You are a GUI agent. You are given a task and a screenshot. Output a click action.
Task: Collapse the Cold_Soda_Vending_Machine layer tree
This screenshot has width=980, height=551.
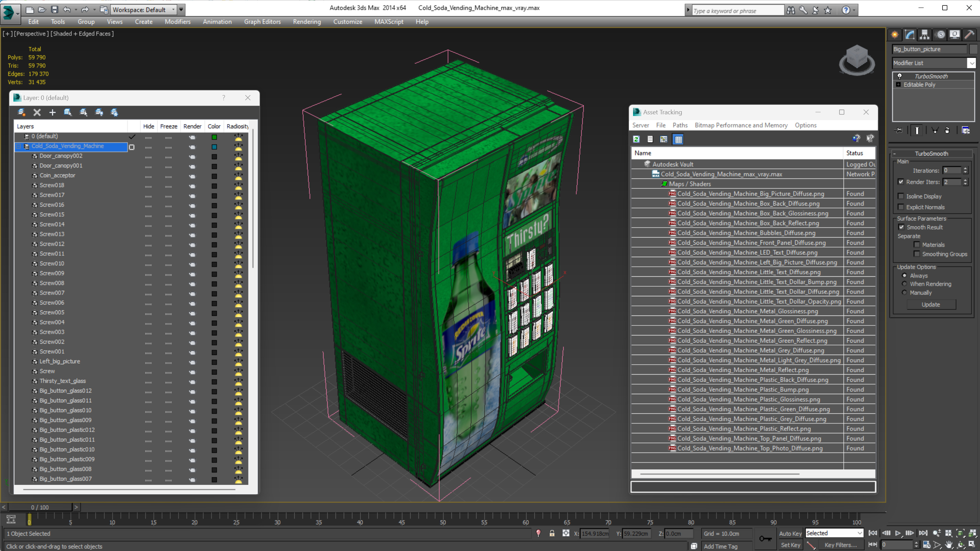coord(18,146)
